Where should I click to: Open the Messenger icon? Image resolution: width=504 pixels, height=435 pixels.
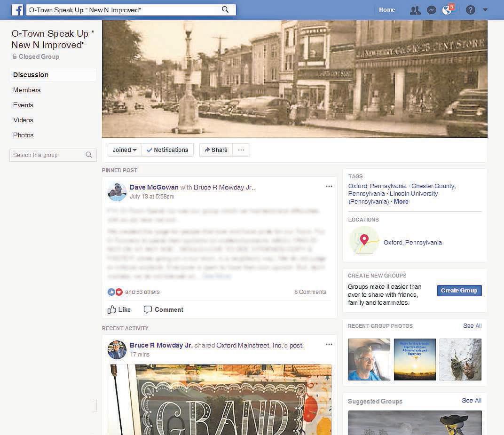[x=431, y=10]
